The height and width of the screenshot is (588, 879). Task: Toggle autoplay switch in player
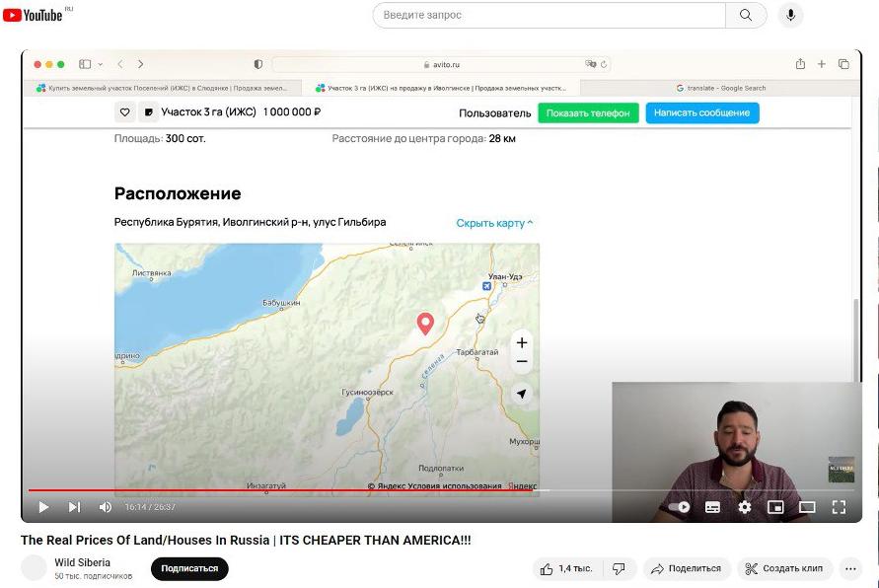[x=680, y=507]
